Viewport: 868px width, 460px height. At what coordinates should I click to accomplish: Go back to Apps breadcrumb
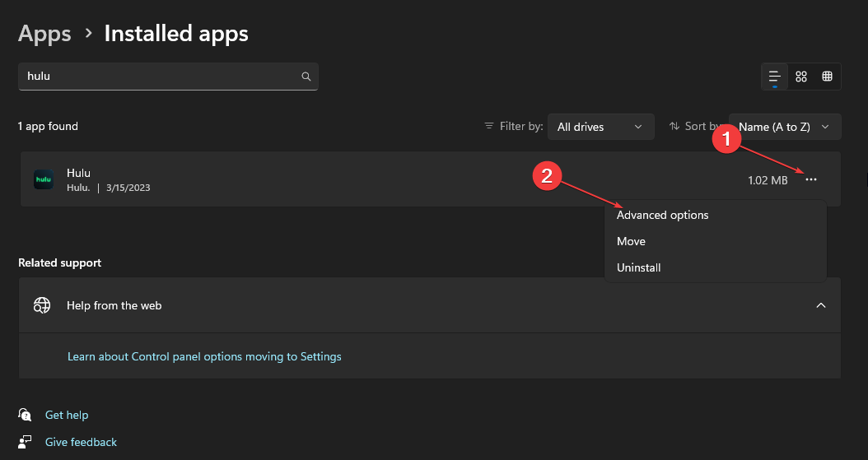(x=44, y=34)
